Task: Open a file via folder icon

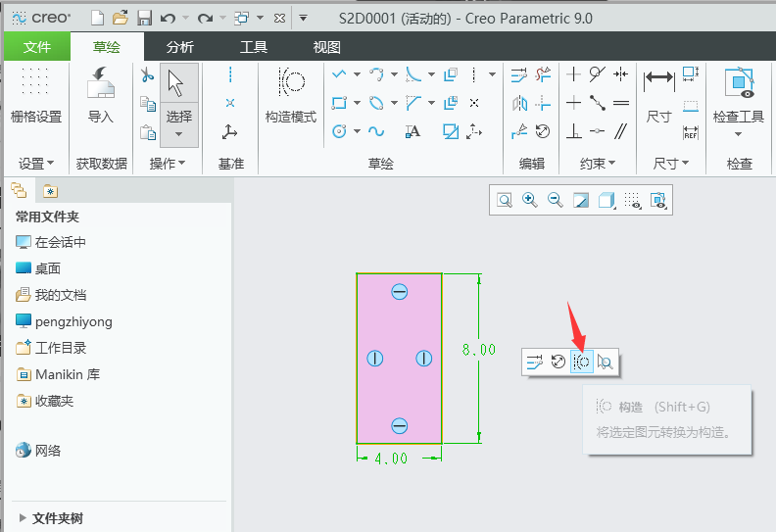Action: point(121,19)
